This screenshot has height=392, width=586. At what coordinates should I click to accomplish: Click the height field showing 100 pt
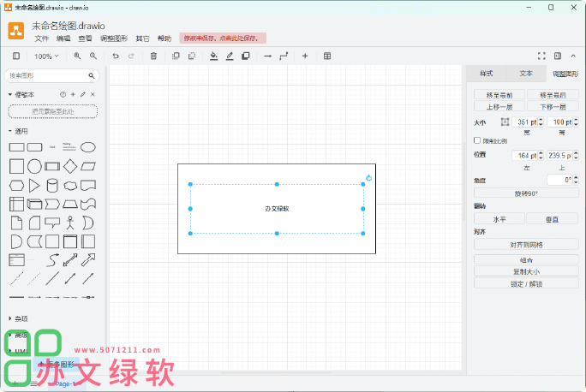[x=560, y=122]
